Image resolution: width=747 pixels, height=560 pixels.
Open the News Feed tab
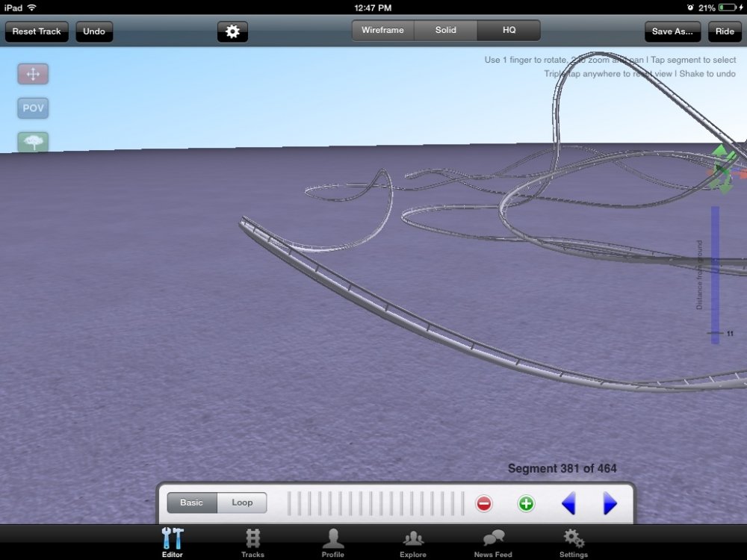click(493, 543)
